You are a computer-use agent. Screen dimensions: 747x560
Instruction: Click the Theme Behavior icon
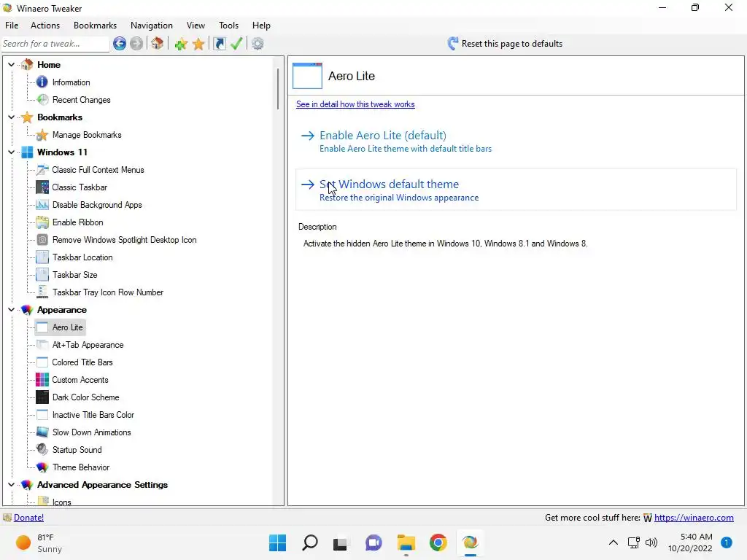tap(42, 467)
